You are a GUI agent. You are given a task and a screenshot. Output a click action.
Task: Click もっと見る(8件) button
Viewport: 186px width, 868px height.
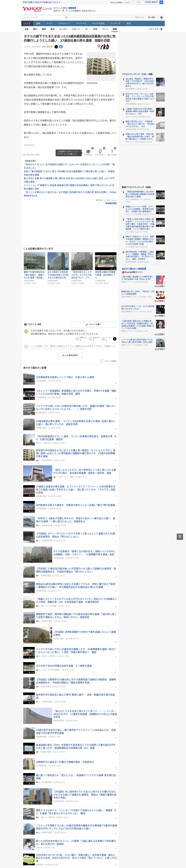point(70,355)
